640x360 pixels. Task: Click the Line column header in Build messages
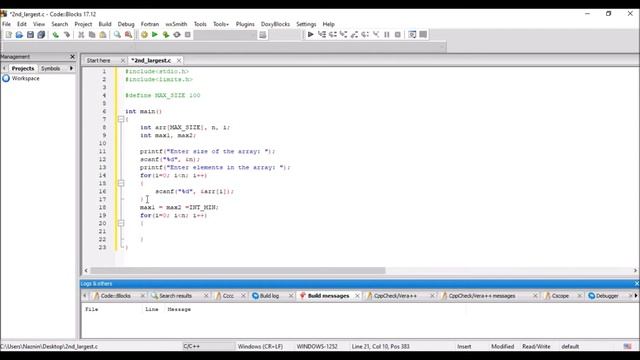[151, 309]
